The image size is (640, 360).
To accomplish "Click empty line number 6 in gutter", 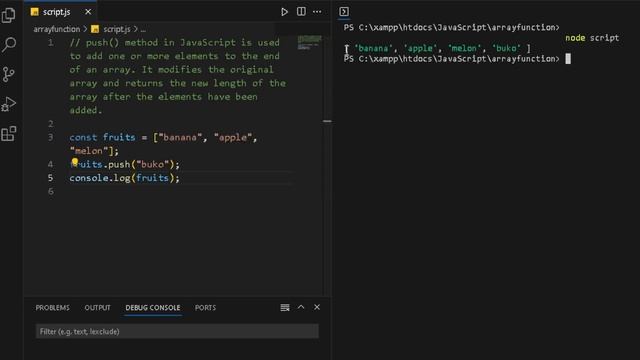I will [x=51, y=191].
